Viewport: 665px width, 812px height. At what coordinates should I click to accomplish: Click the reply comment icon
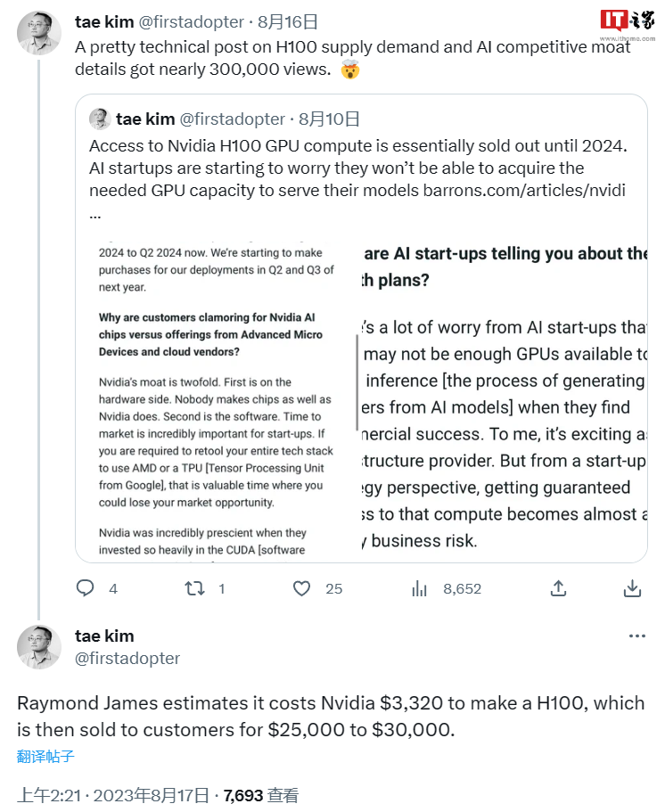[x=86, y=588]
